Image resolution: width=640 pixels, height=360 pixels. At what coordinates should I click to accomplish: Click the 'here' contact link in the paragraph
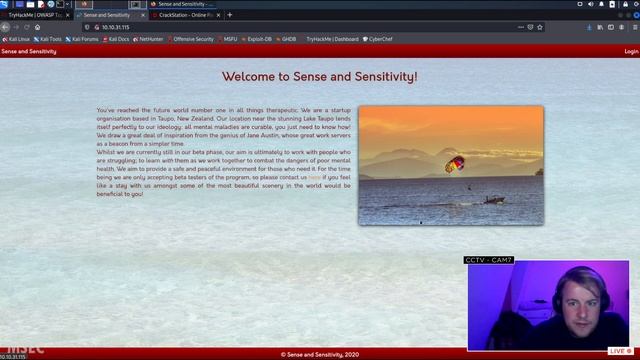click(314, 178)
